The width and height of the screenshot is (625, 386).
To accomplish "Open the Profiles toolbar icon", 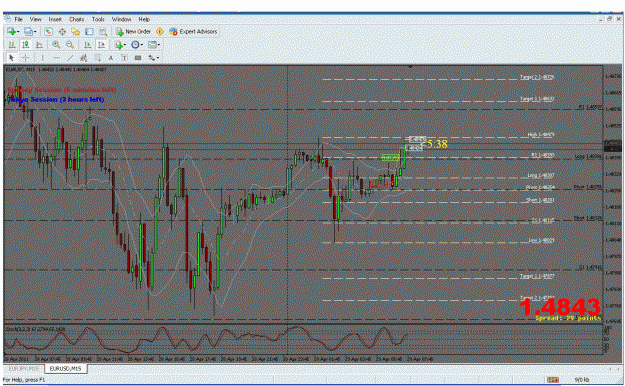I will (x=28, y=32).
